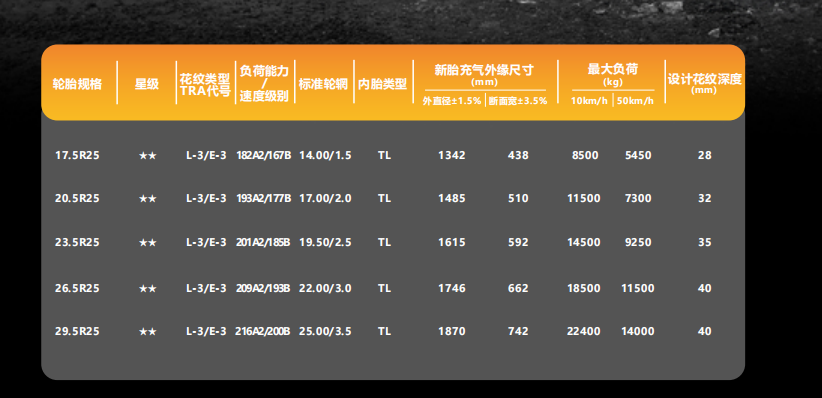Click the star rating in 17.5R25 row
The width and height of the screenshot is (822, 398).
tap(147, 156)
